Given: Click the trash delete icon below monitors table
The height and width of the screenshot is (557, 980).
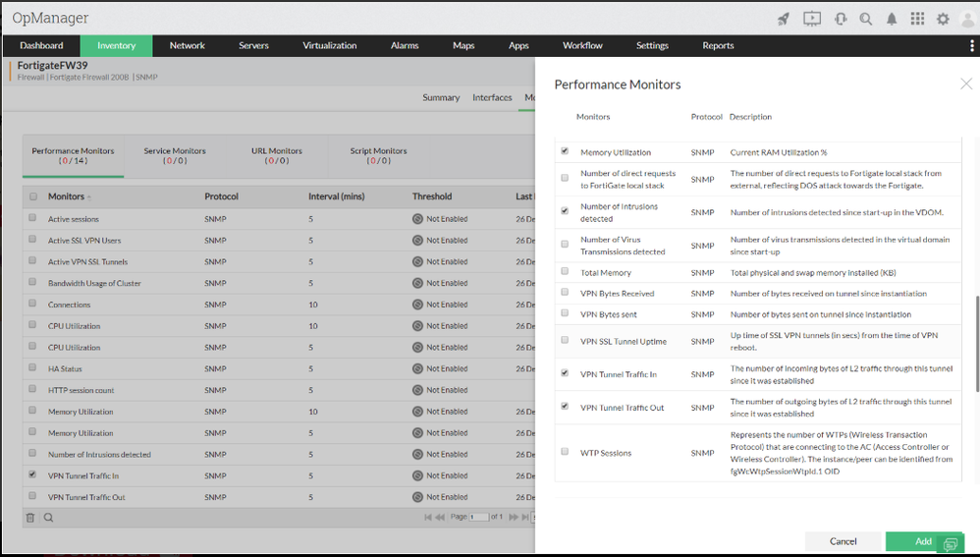Looking at the screenshot, I should coord(30,517).
